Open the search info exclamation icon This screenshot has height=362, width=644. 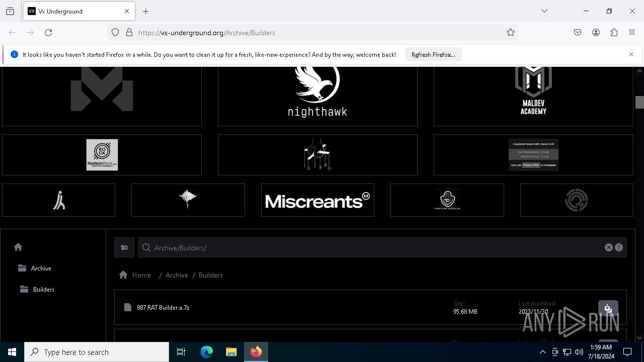pyautogui.click(x=619, y=247)
